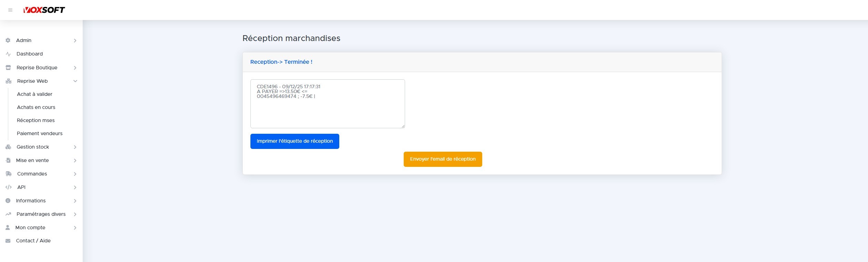
Task: Click the API code brackets icon
Action: pyautogui.click(x=8, y=187)
